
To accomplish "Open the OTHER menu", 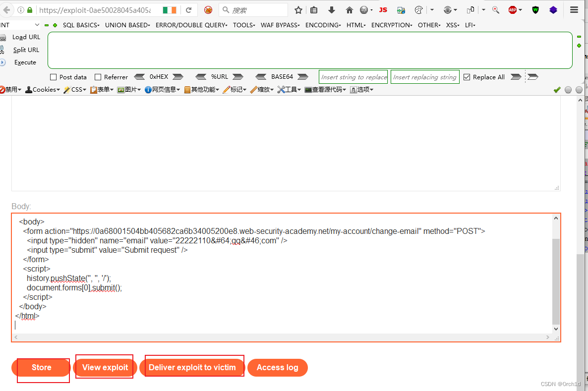I will 429,25.
